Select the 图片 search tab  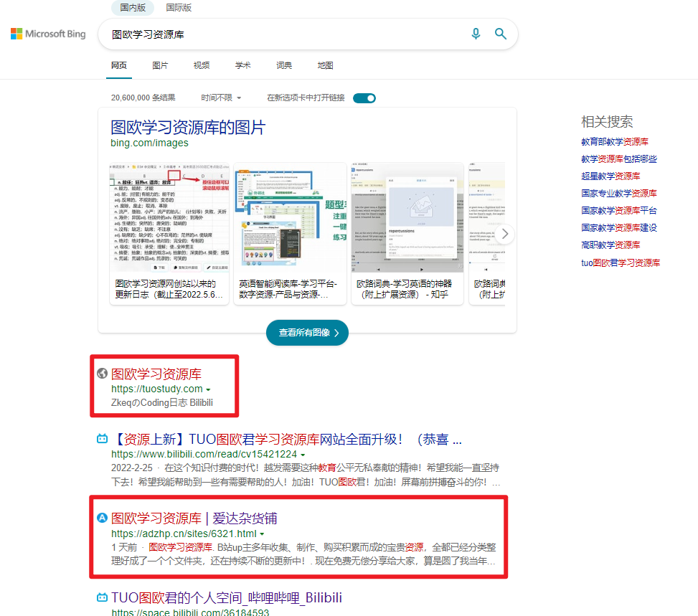[160, 65]
